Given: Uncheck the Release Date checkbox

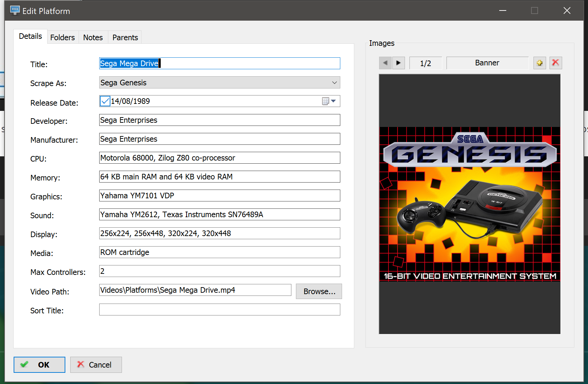Looking at the screenshot, I should pyautogui.click(x=105, y=101).
